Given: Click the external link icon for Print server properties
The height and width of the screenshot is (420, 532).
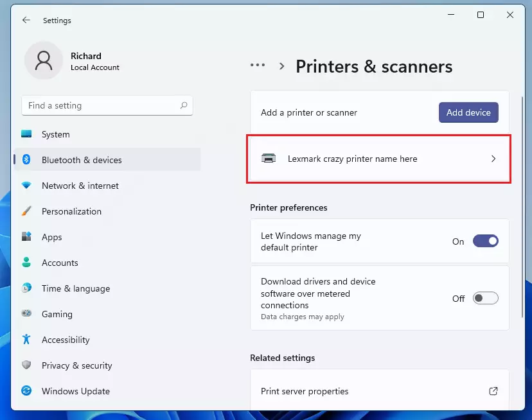Looking at the screenshot, I should pyautogui.click(x=493, y=391).
